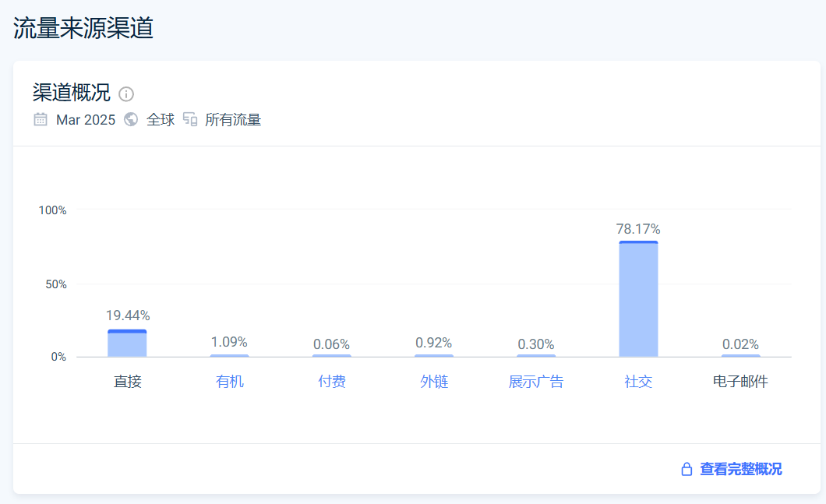The image size is (826, 504).
Task: Open the 有机 channel link
Action: (x=230, y=382)
